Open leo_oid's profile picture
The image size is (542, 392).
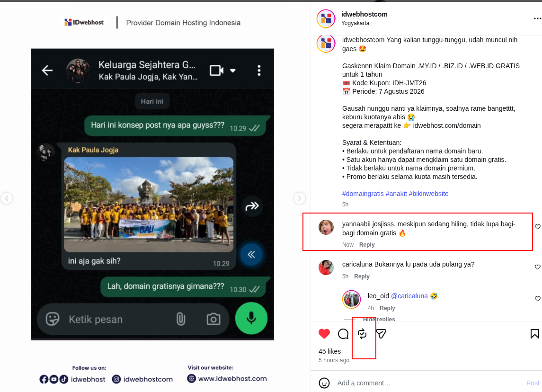click(x=352, y=299)
